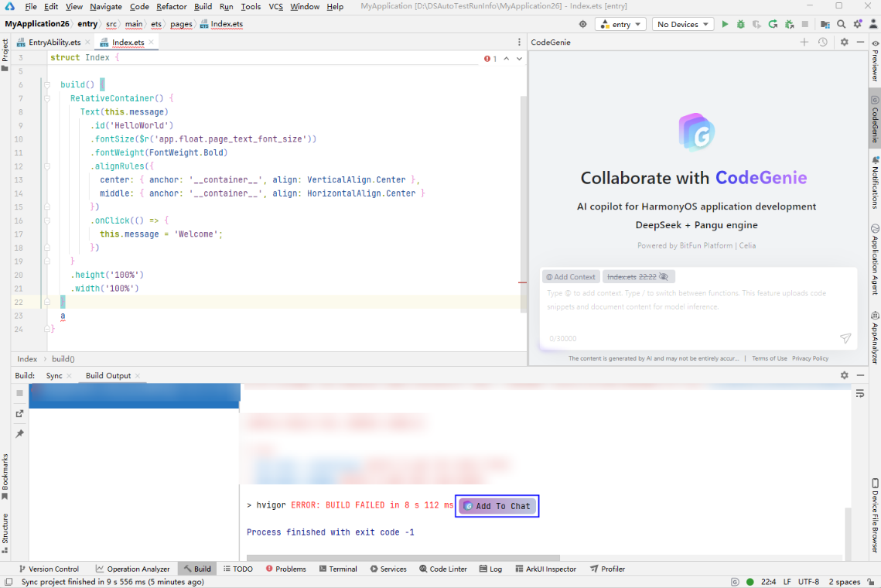881x588 pixels.
Task: Click open in editor icon in Build panel
Action: [x=19, y=413]
